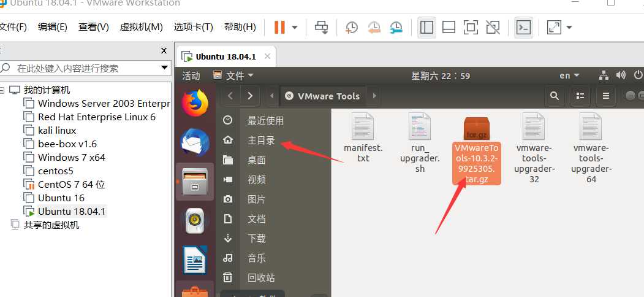Toggle list view in file manager
This screenshot has width=644, height=297.
[580, 96]
